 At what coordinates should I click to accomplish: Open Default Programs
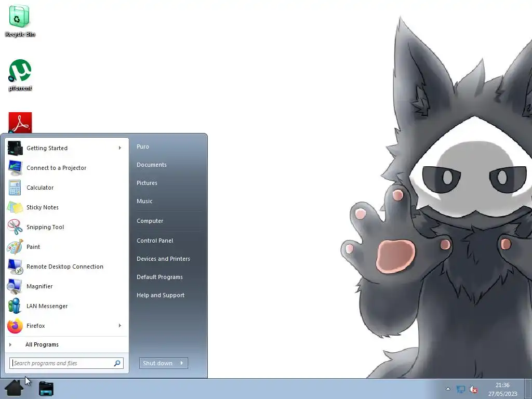tap(160, 277)
